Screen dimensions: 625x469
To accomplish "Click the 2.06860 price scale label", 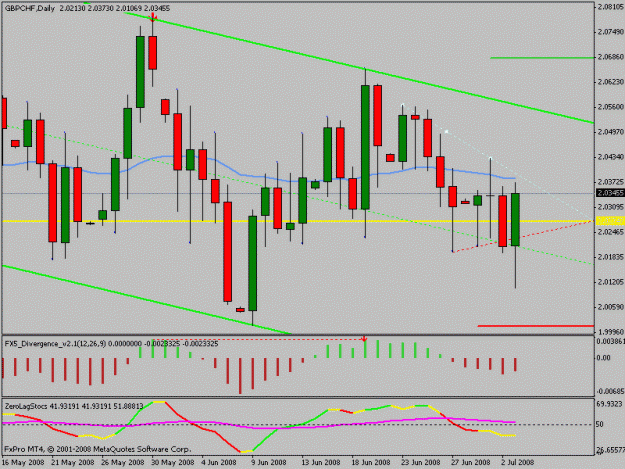I will click(x=611, y=57).
